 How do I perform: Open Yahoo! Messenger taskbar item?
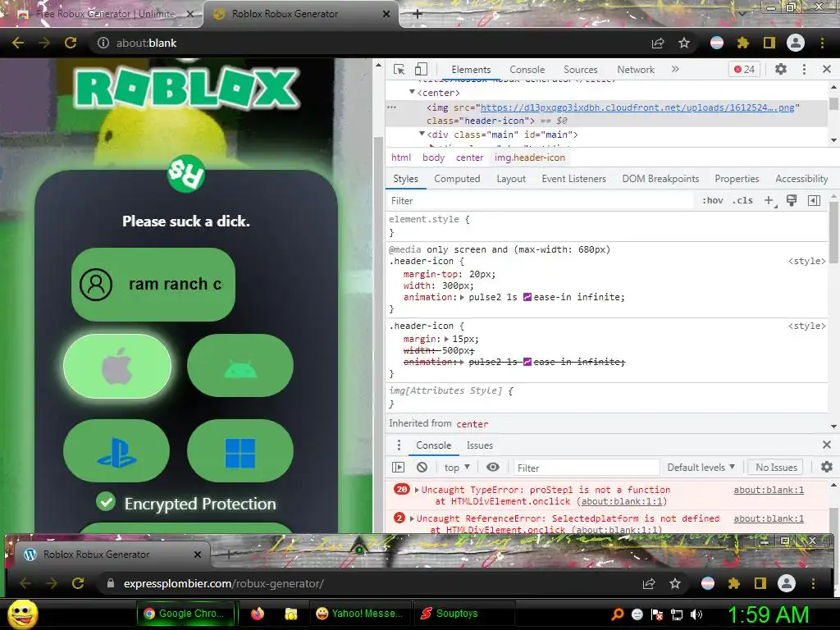(360, 614)
